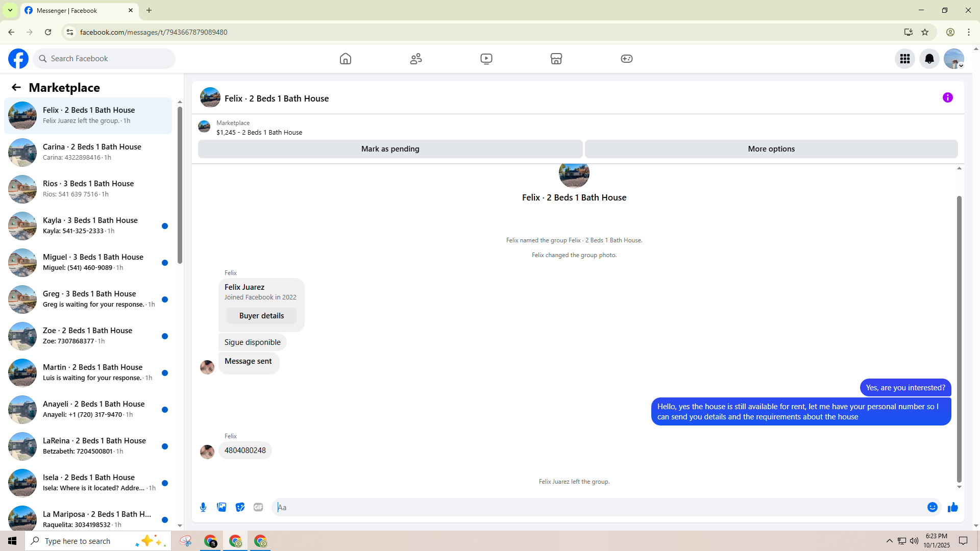Open a new browser tab

(x=149, y=10)
